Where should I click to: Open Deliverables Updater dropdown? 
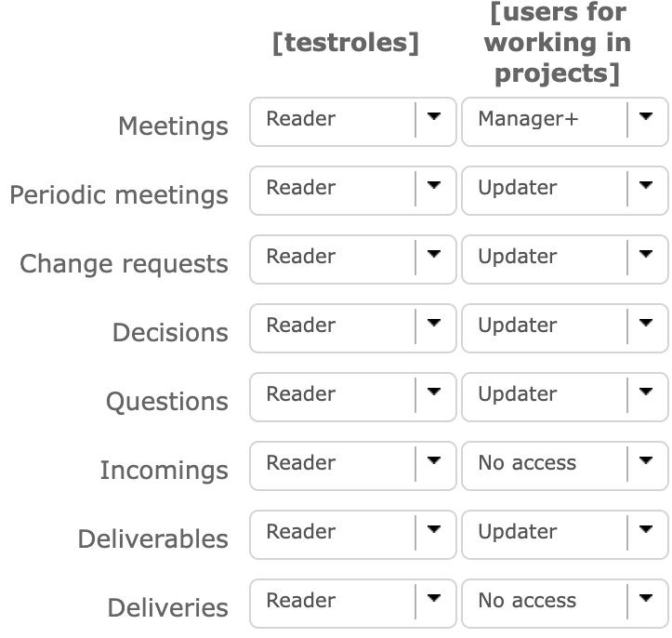tap(564, 534)
